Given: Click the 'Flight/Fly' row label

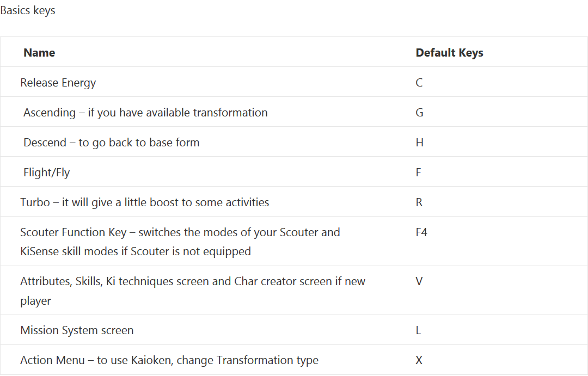Looking at the screenshot, I should point(46,173).
